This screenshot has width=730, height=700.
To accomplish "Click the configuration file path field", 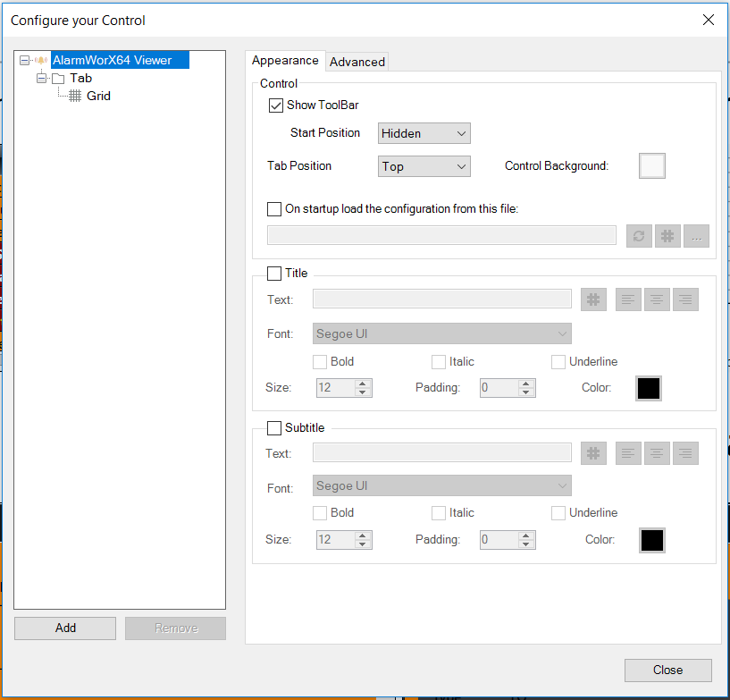I will coord(441,235).
